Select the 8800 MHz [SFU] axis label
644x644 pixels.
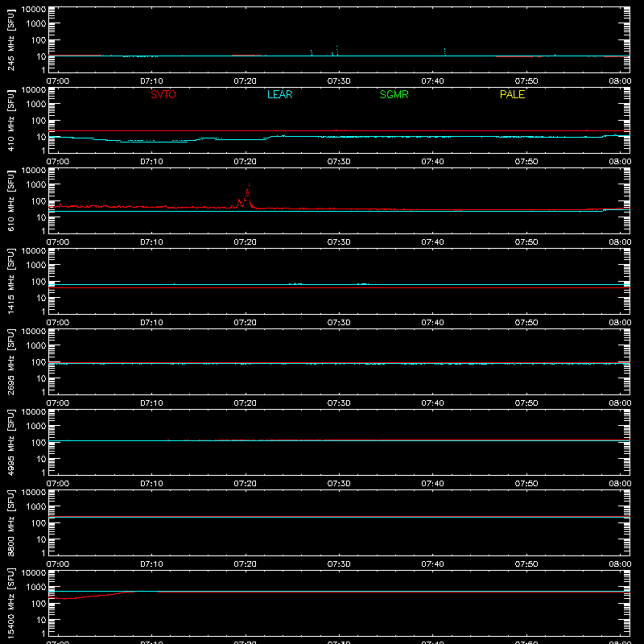tap(10, 522)
